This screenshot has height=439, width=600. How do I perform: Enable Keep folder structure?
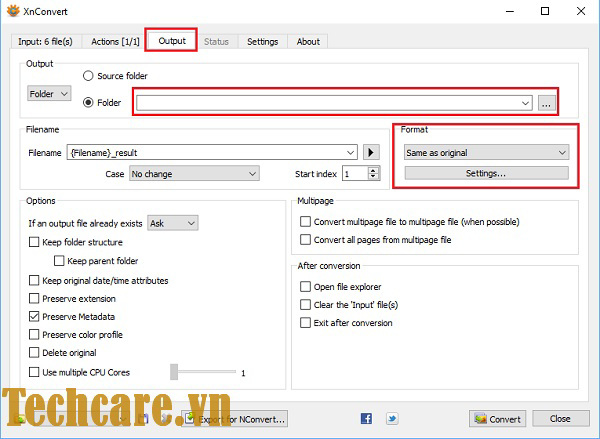34,242
